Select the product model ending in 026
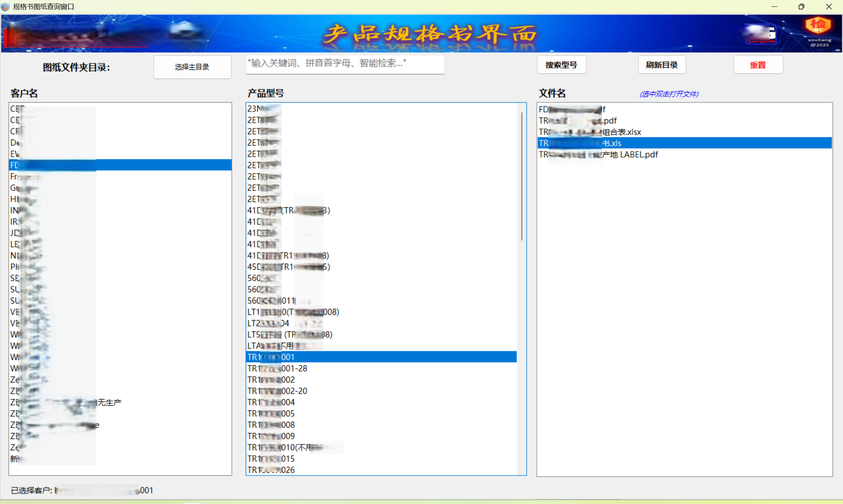 click(x=271, y=470)
